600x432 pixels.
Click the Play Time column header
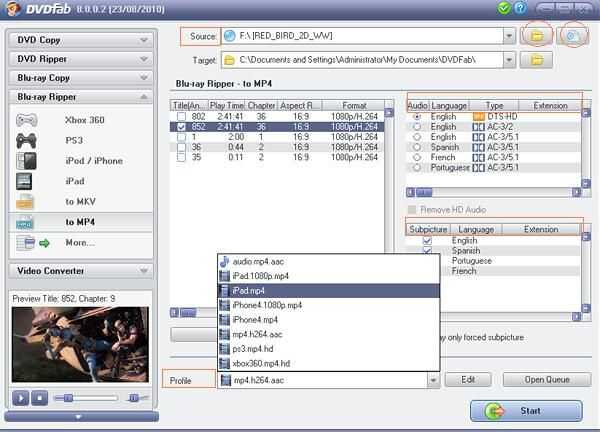tap(227, 106)
